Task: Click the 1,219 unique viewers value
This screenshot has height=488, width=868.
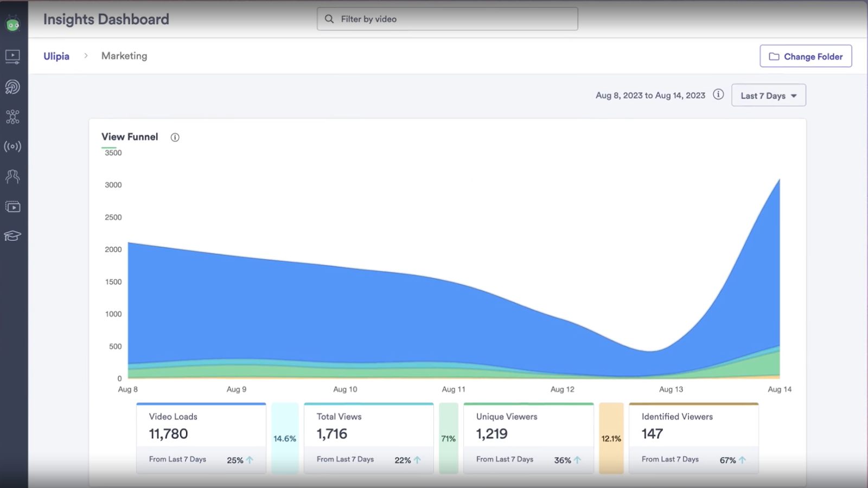Action: coord(492,434)
